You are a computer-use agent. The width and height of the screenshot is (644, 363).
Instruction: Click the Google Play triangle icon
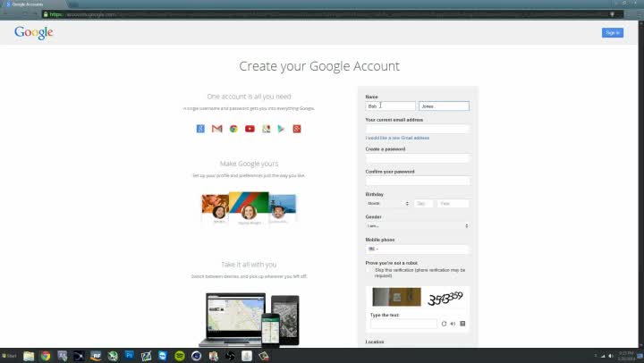(282, 129)
